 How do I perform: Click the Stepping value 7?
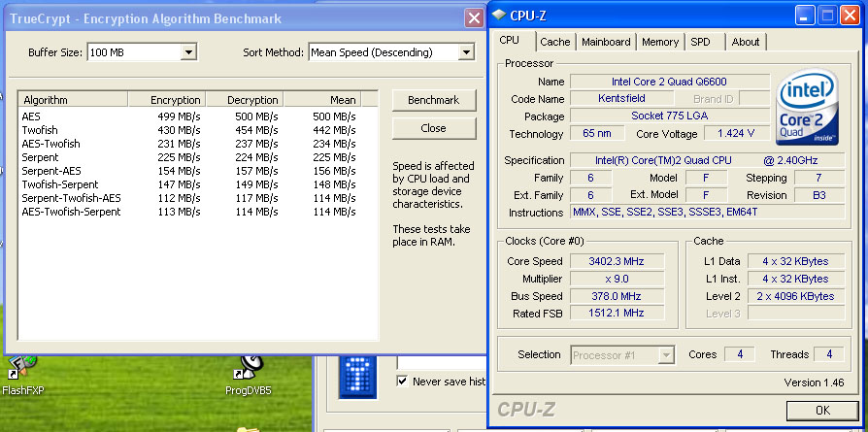click(818, 178)
